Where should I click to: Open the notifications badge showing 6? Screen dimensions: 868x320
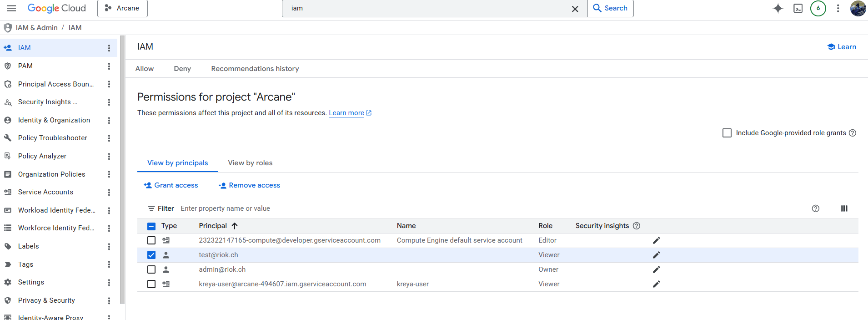coord(818,8)
